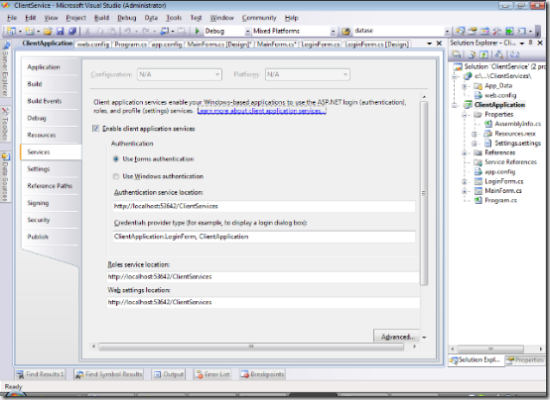Click the Navigate Backward toolbar icon
The width and height of the screenshot is (550, 400).
tap(165, 31)
